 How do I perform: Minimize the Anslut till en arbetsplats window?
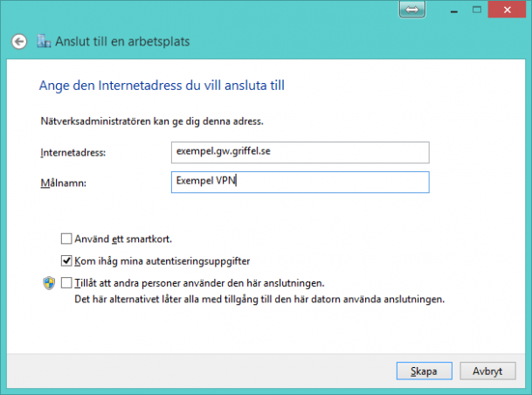[x=454, y=10]
